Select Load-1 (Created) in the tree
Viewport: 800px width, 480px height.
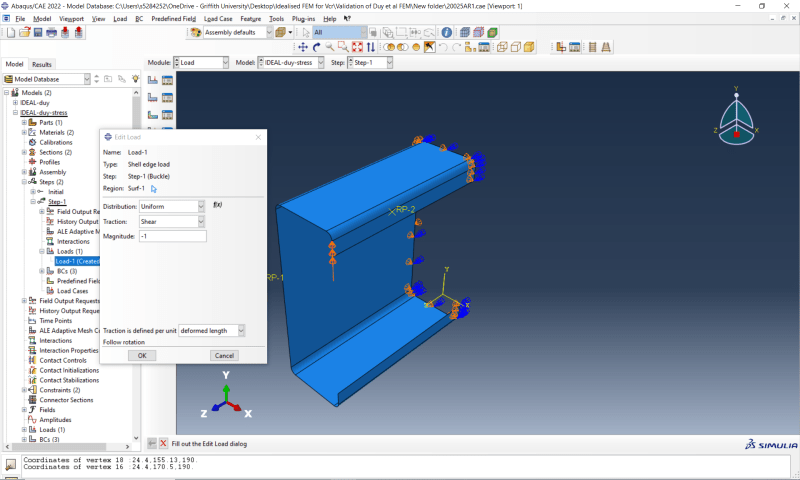(77, 261)
